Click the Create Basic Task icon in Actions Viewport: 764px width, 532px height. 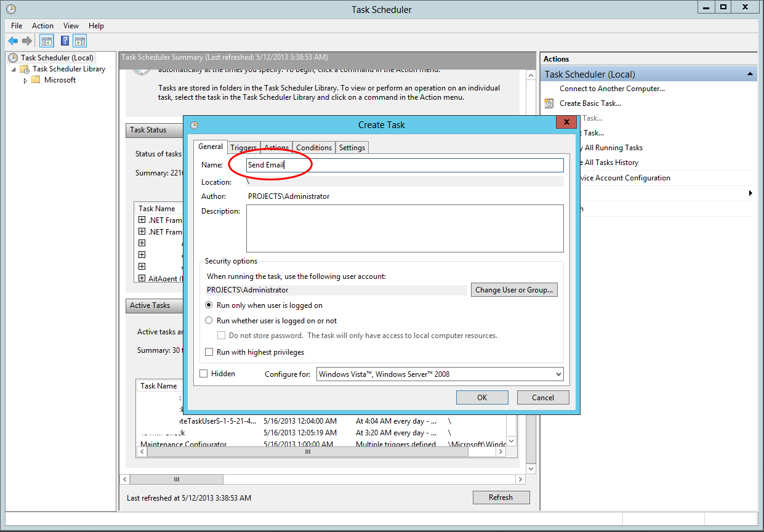pos(549,103)
